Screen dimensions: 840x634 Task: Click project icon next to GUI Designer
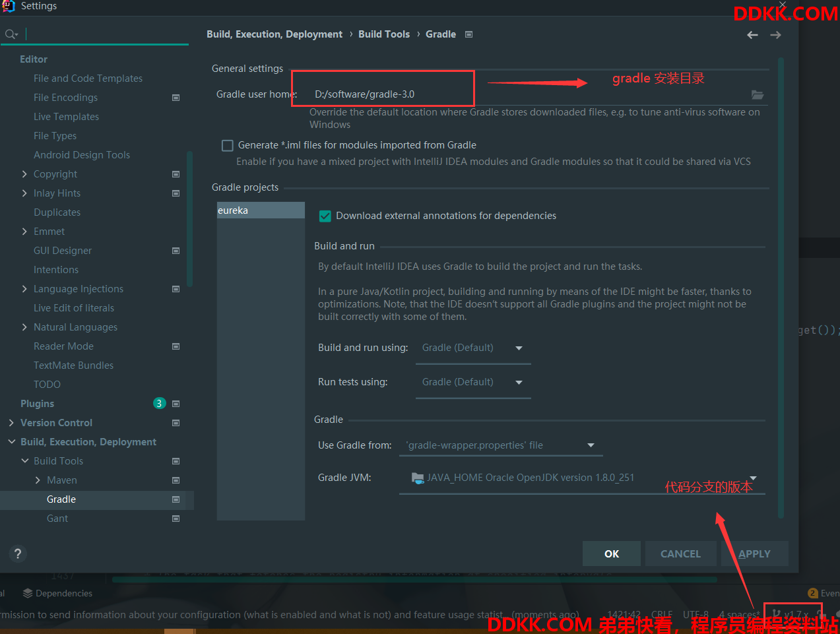[x=176, y=251]
